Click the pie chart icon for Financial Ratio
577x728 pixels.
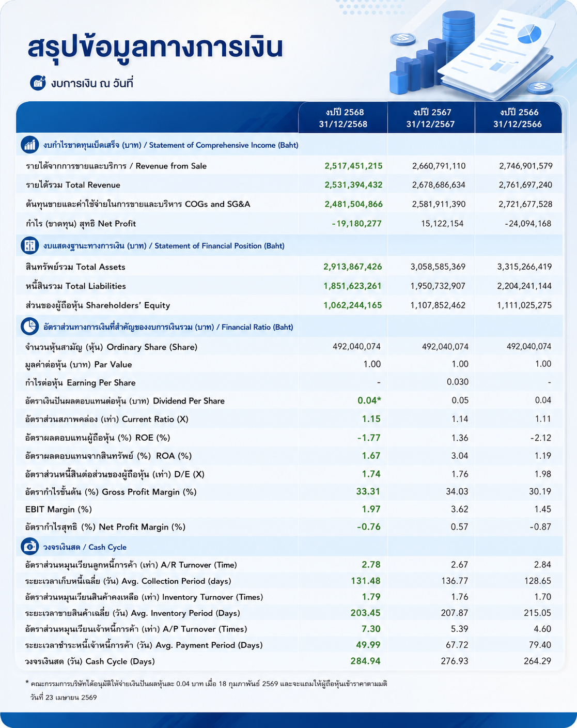[x=30, y=327]
